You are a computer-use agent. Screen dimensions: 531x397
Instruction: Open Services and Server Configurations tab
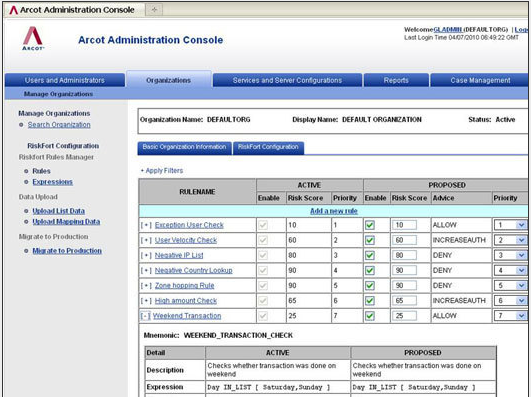pyautogui.click(x=287, y=80)
